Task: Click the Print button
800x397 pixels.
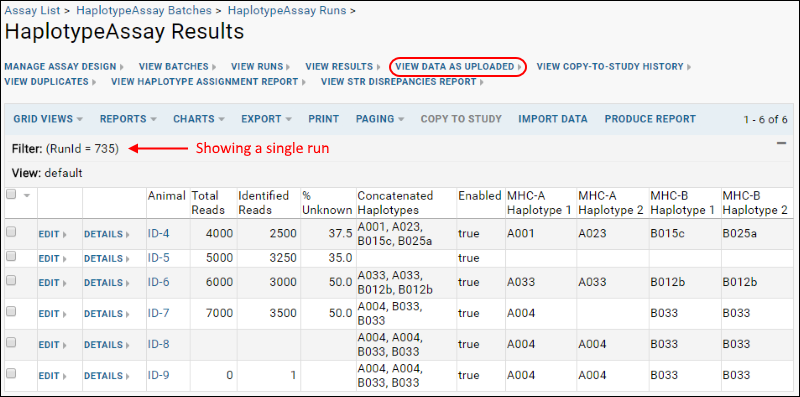Action: click(323, 119)
